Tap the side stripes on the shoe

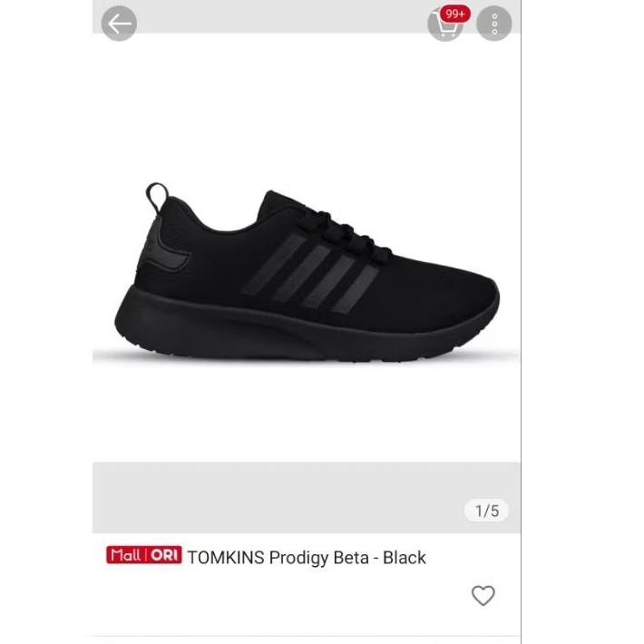tap(310, 273)
